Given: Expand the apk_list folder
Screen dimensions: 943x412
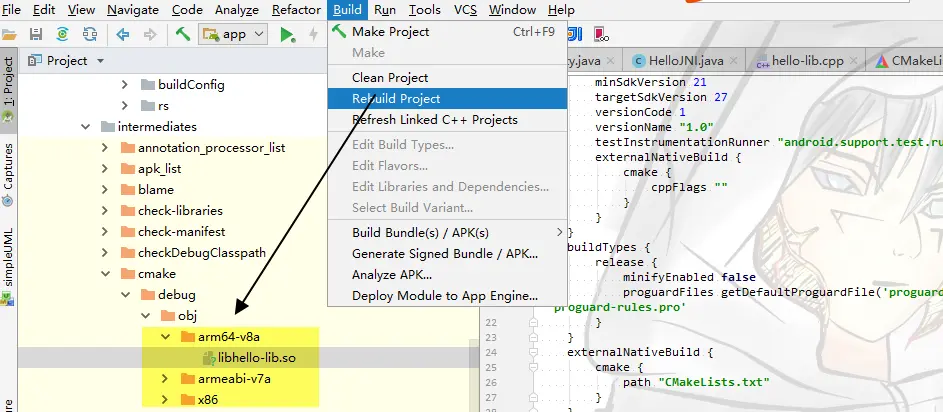Looking at the screenshot, I should [105, 169].
